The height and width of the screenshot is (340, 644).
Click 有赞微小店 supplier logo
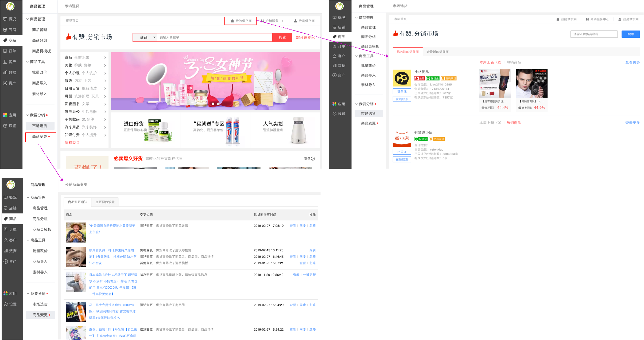402,139
